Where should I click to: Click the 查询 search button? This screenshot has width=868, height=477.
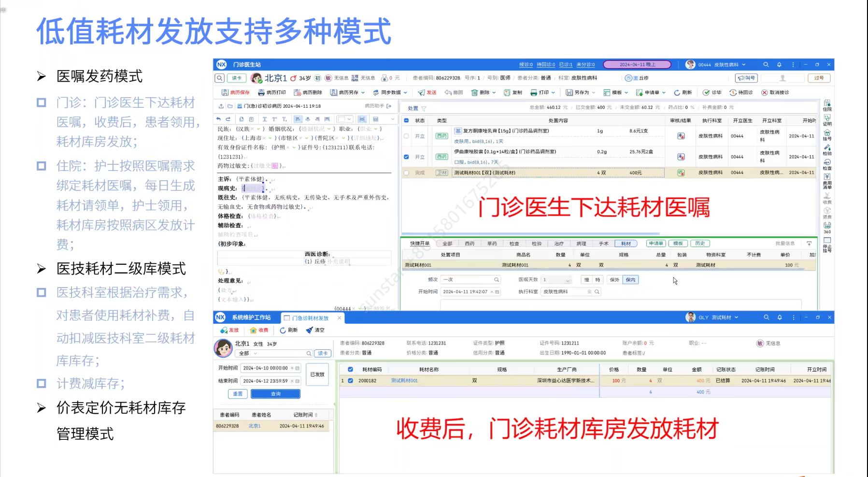pos(275,394)
